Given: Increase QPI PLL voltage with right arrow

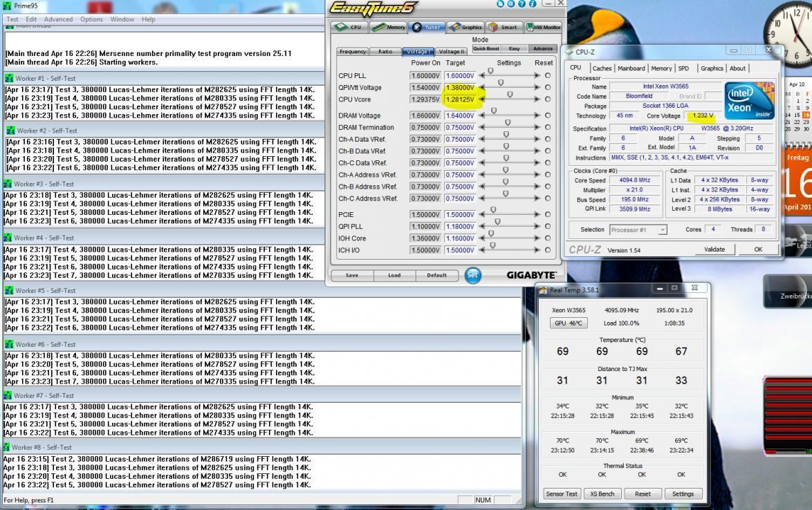Looking at the screenshot, I should 537,227.
